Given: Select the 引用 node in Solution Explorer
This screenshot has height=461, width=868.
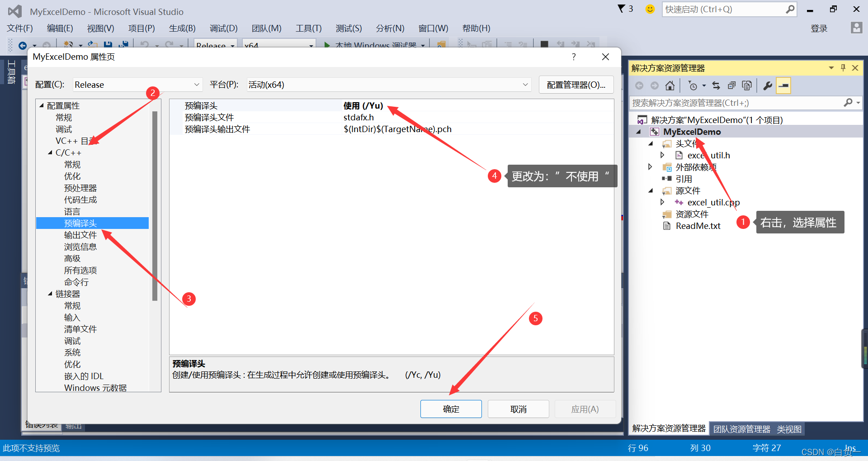Looking at the screenshot, I should pyautogui.click(x=684, y=179).
